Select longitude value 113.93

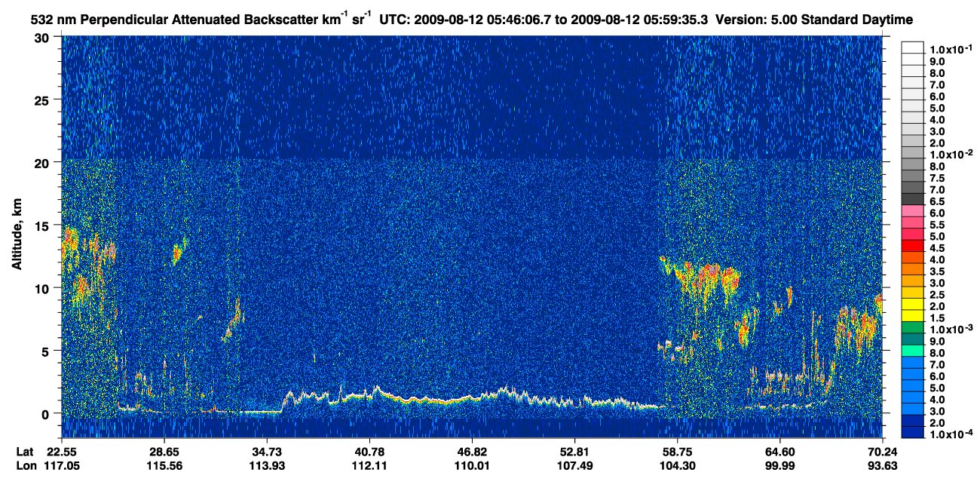tap(267, 465)
